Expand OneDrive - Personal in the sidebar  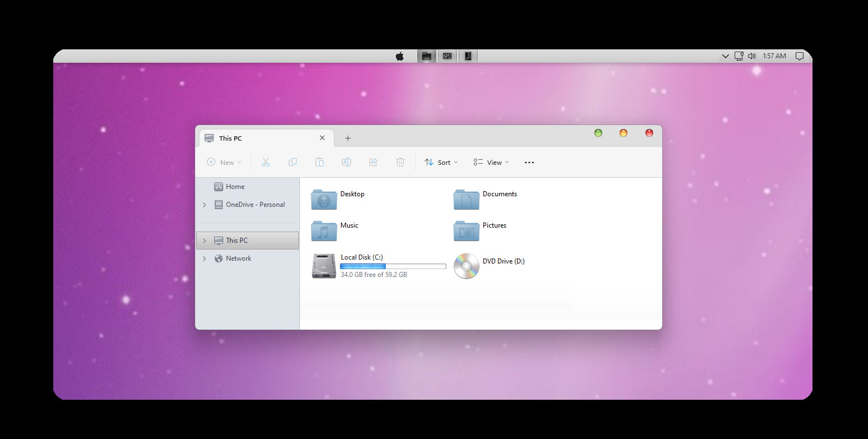coord(204,205)
